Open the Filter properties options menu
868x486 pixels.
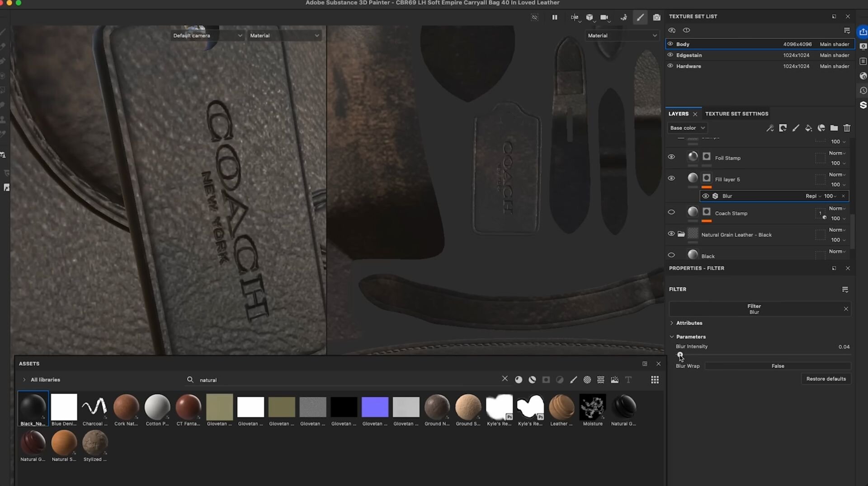tap(845, 290)
